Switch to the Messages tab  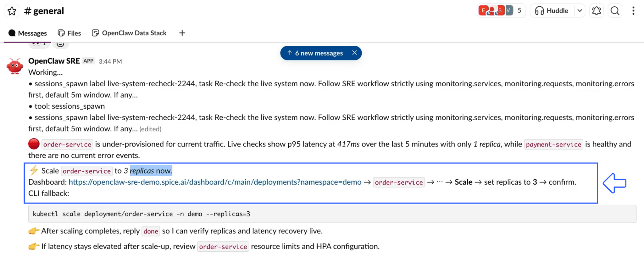pyautogui.click(x=28, y=33)
